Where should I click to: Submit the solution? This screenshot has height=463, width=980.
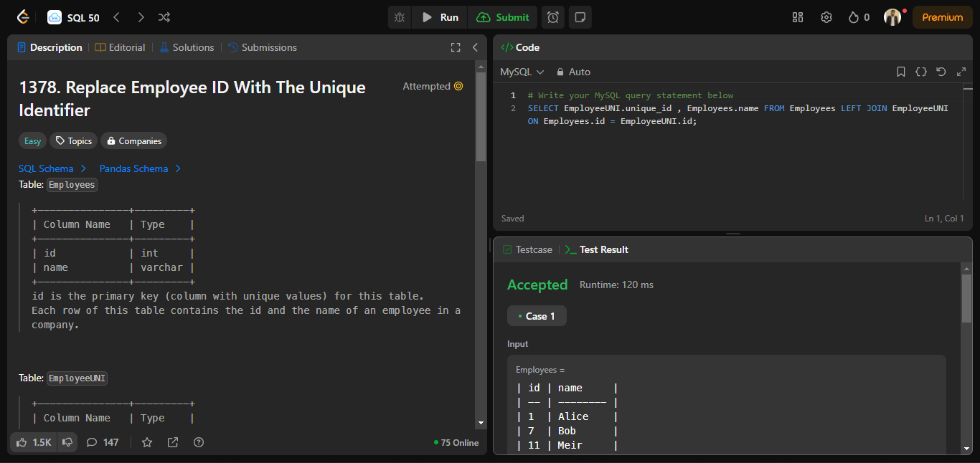pos(503,17)
